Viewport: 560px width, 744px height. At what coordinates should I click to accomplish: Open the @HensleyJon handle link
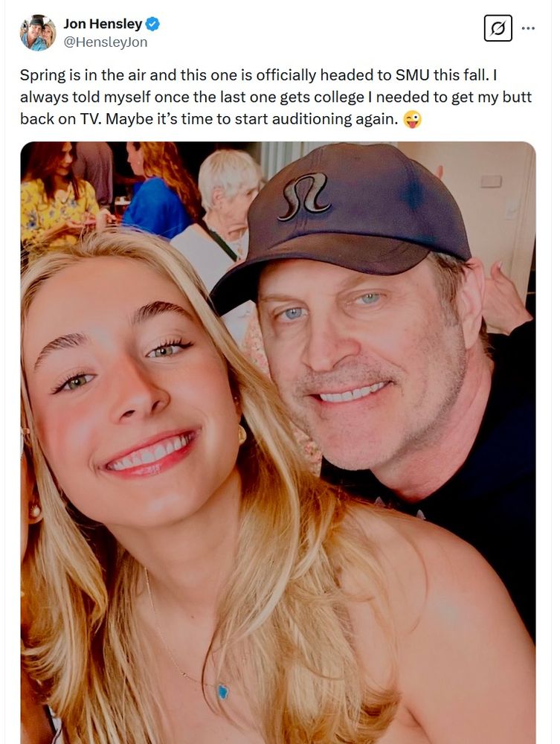(106, 42)
